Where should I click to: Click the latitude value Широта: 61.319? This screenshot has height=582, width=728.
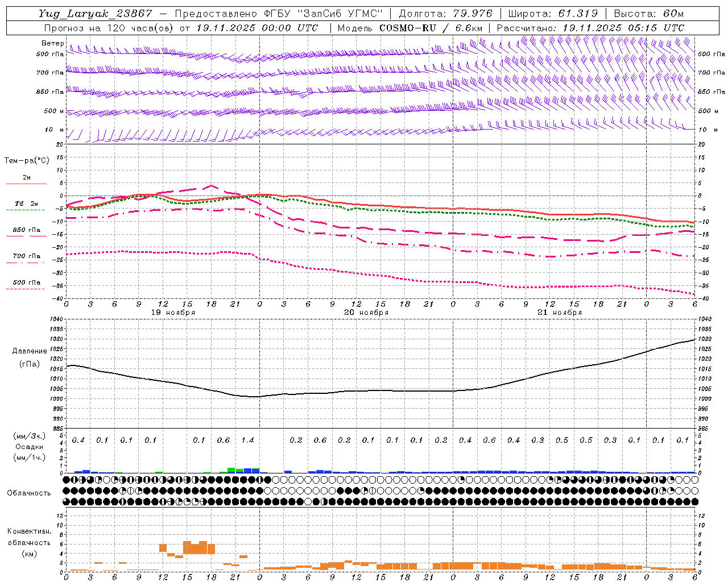(553, 14)
